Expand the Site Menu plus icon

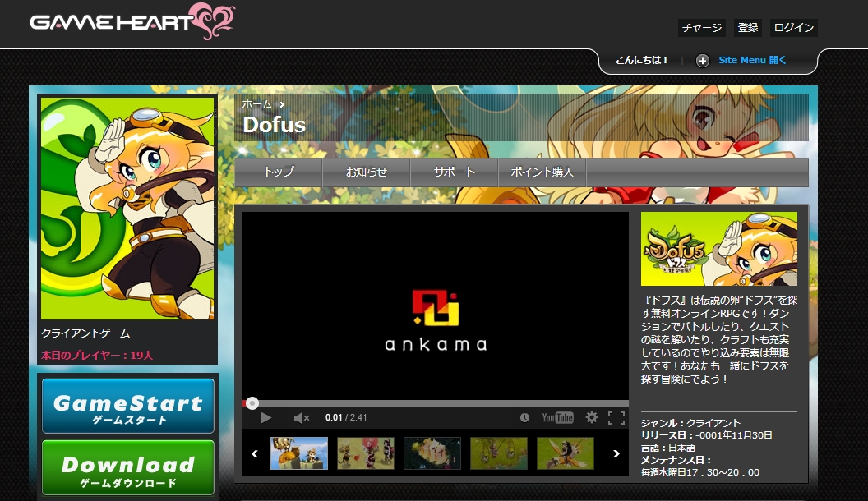pos(703,61)
